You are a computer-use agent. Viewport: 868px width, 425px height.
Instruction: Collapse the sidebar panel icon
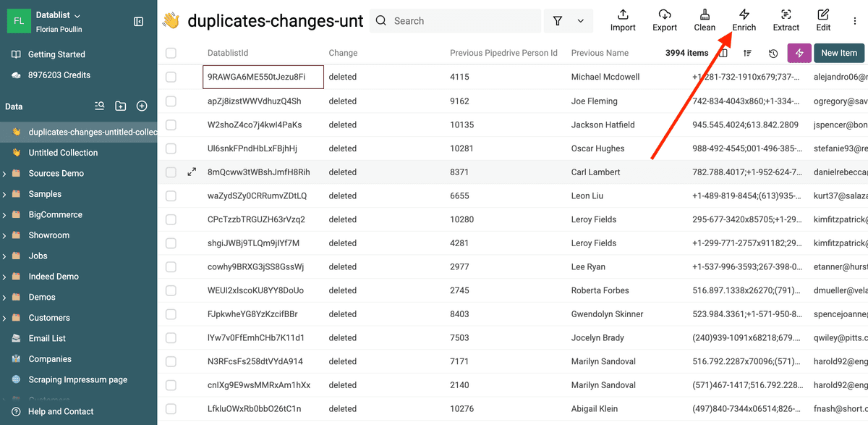(x=139, y=22)
